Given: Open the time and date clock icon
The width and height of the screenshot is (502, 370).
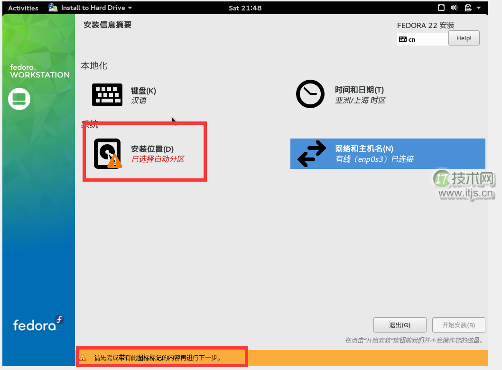Looking at the screenshot, I should pos(310,94).
